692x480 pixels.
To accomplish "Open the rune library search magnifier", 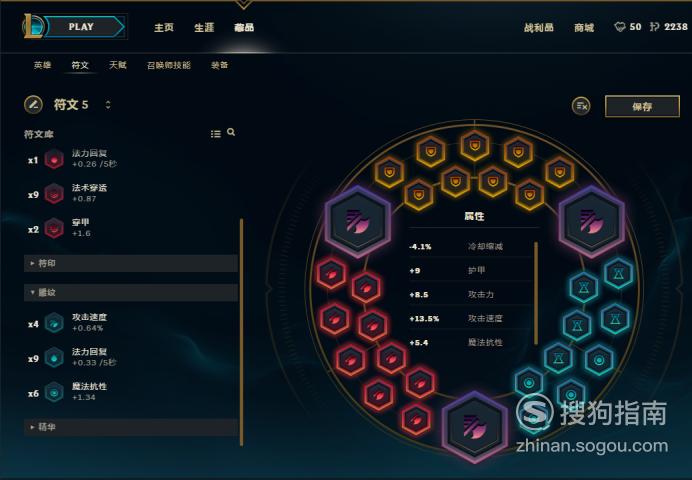I will [231, 132].
